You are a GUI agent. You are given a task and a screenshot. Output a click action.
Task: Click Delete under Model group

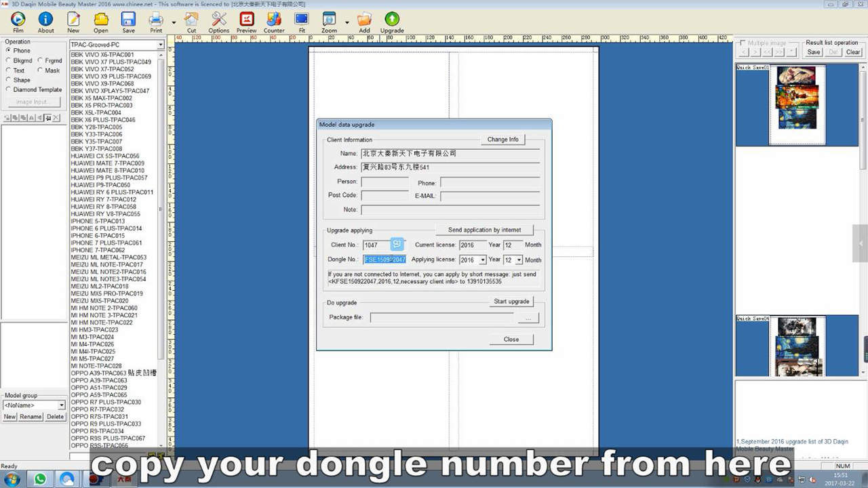56,417
